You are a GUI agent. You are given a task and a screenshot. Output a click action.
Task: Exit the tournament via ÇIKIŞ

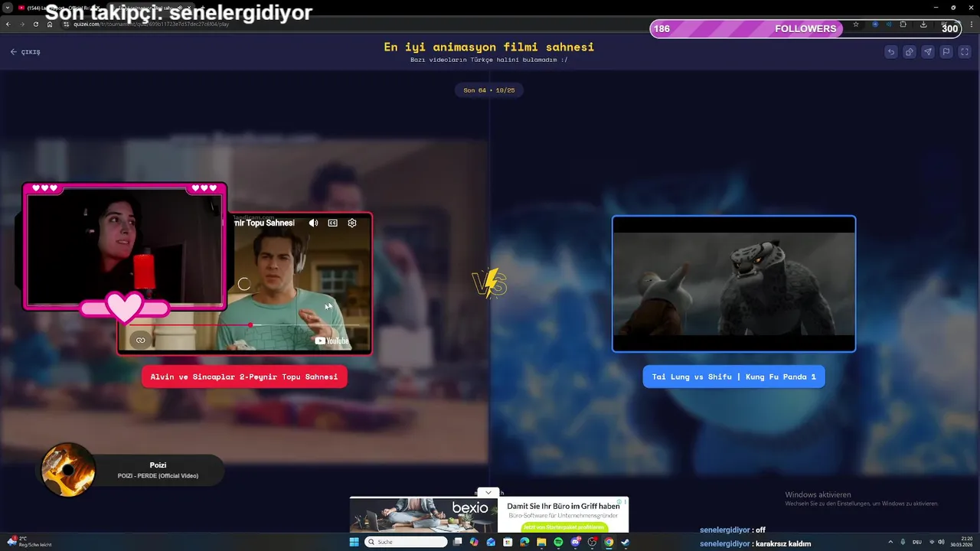point(25,52)
